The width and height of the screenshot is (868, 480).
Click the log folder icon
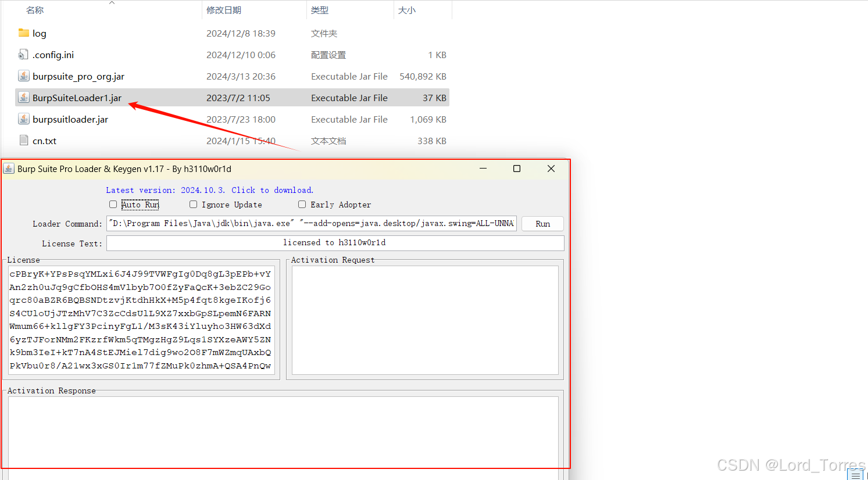24,33
